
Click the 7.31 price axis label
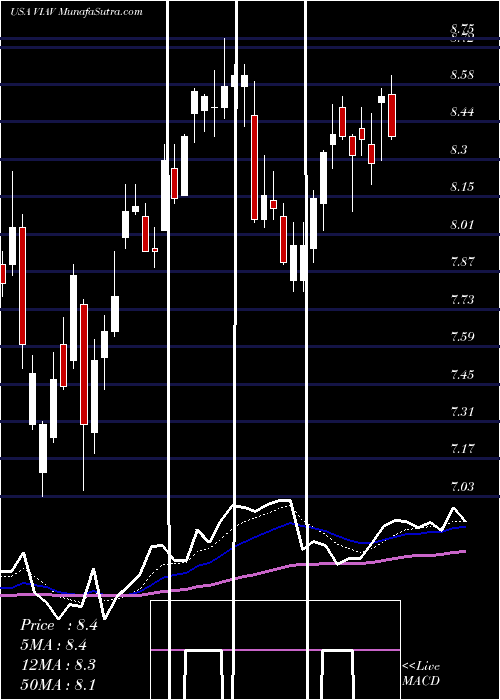(x=462, y=412)
